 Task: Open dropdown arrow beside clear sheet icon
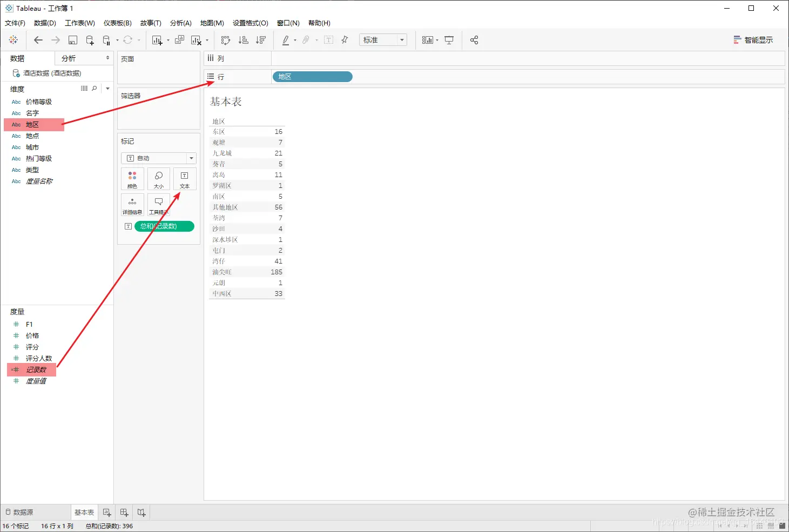(207, 40)
